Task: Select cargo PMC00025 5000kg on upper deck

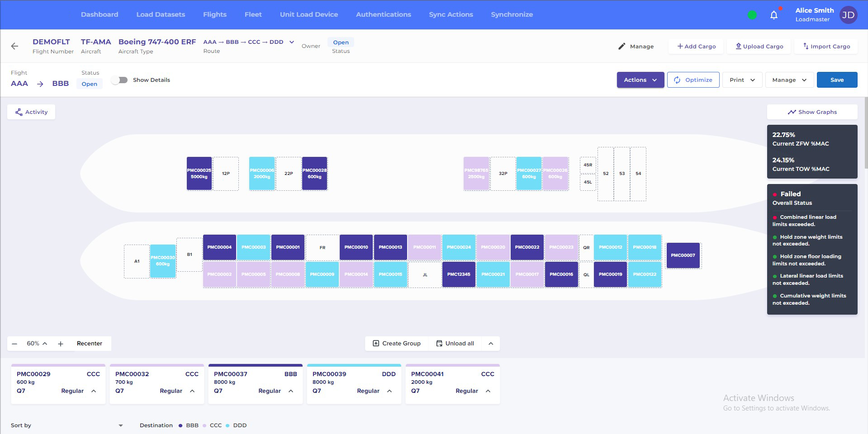Action: point(199,174)
